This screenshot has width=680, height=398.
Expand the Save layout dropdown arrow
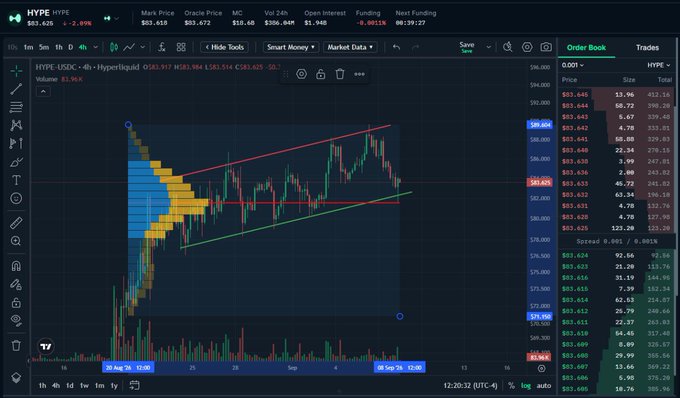488,47
